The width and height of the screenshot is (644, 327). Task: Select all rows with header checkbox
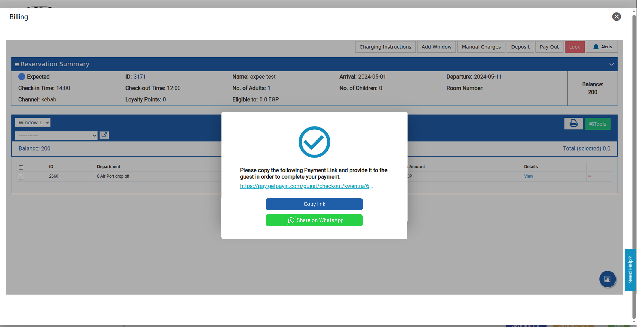pyautogui.click(x=21, y=167)
